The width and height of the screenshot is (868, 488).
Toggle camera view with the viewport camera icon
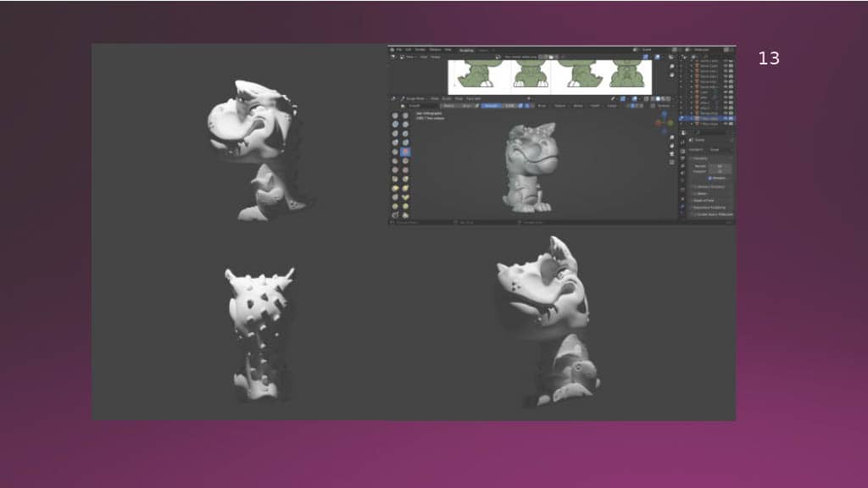pos(672,154)
